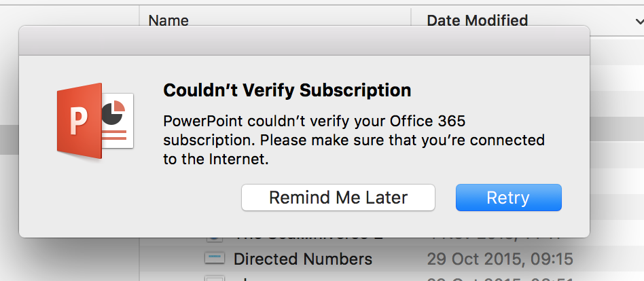Click the highlighted grey row in left sidebar
This screenshot has width=644, height=281.
coord(10,139)
